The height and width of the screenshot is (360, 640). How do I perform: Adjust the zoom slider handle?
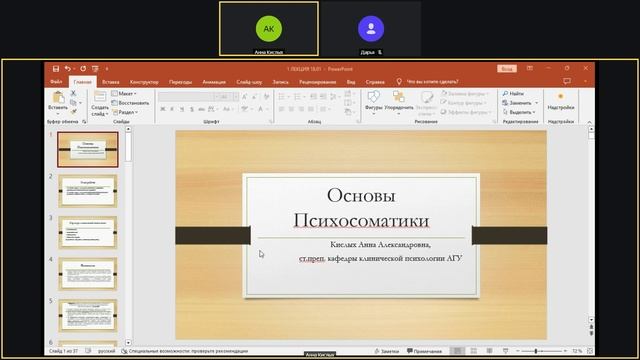click(536, 351)
